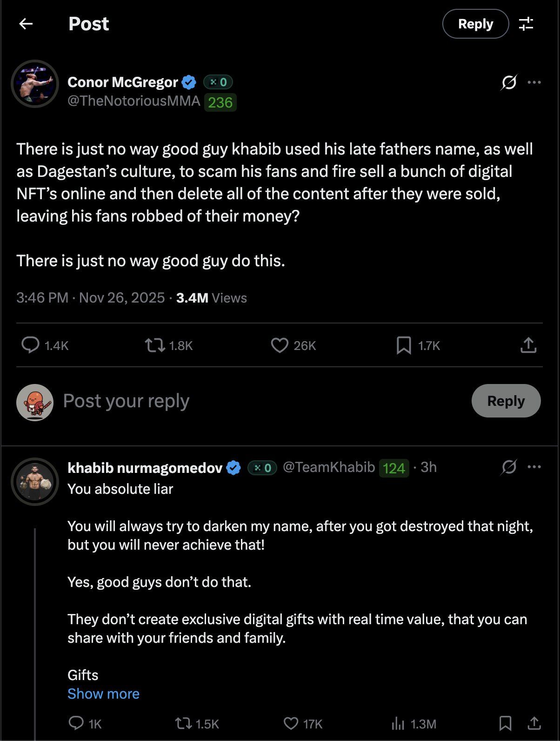
Task: Open the @TeamKhabib profile handle
Action: pos(330,467)
